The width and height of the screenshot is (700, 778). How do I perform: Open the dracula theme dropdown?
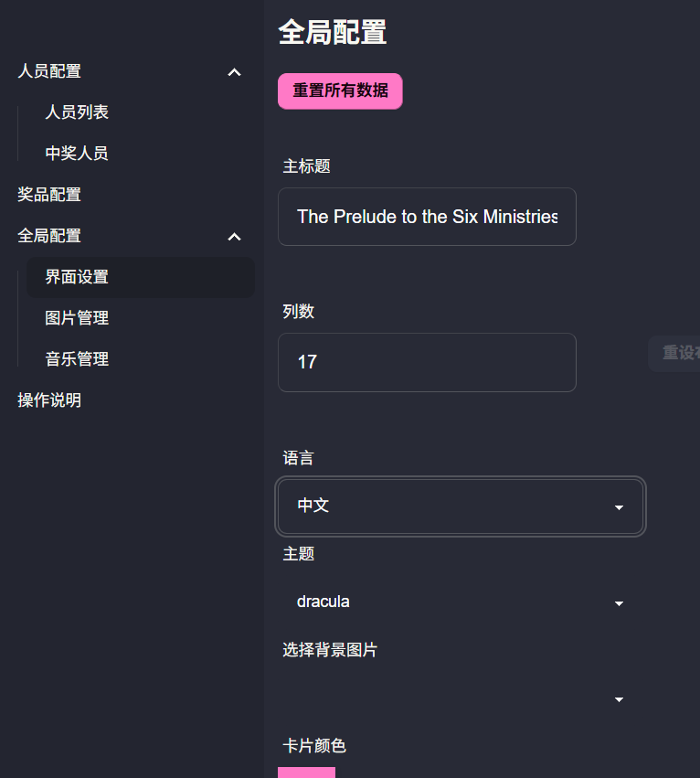461,602
